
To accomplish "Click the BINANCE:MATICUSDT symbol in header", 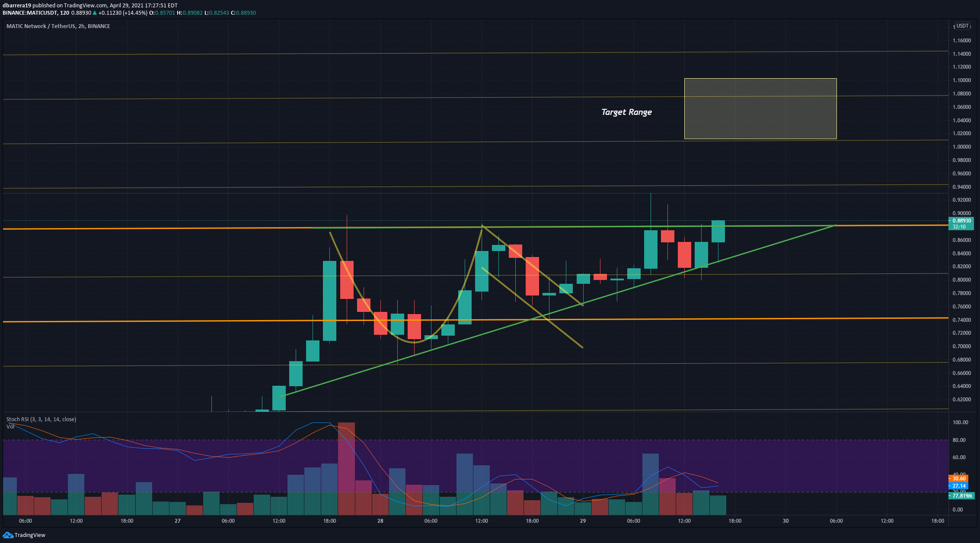I will pos(29,13).
